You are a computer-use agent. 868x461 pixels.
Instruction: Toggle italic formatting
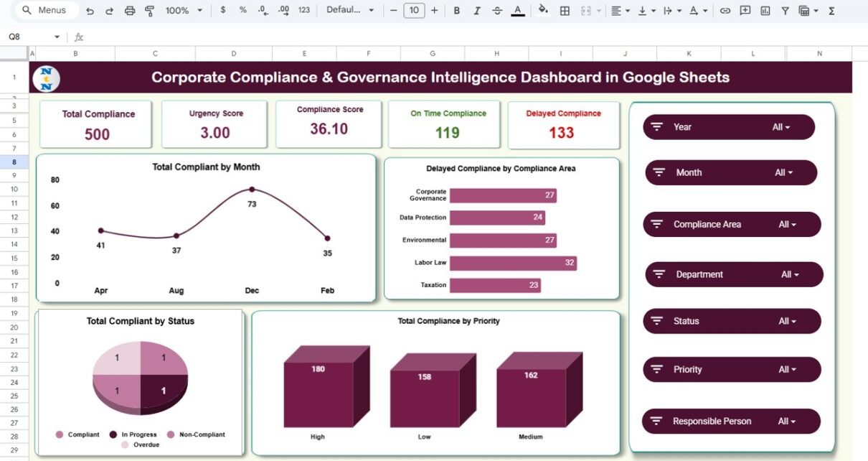476,11
